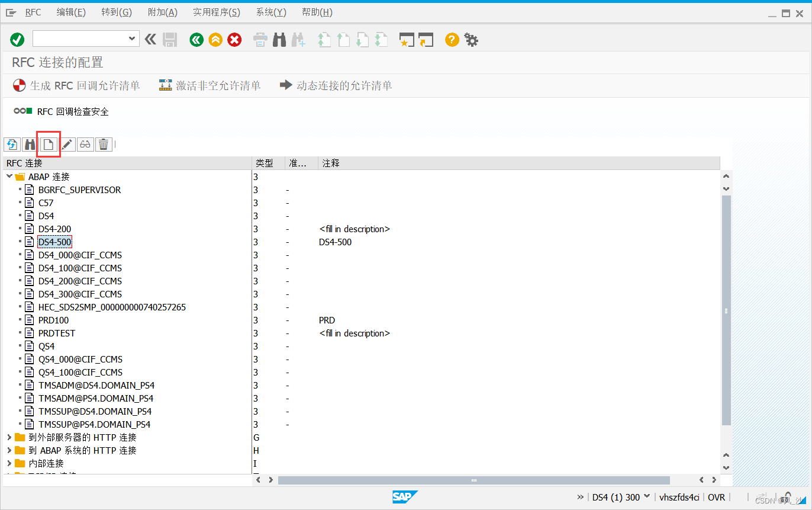Click the OVR status bar indicator
The height and width of the screenshot is (510, 812).
[x=716, y=497]
